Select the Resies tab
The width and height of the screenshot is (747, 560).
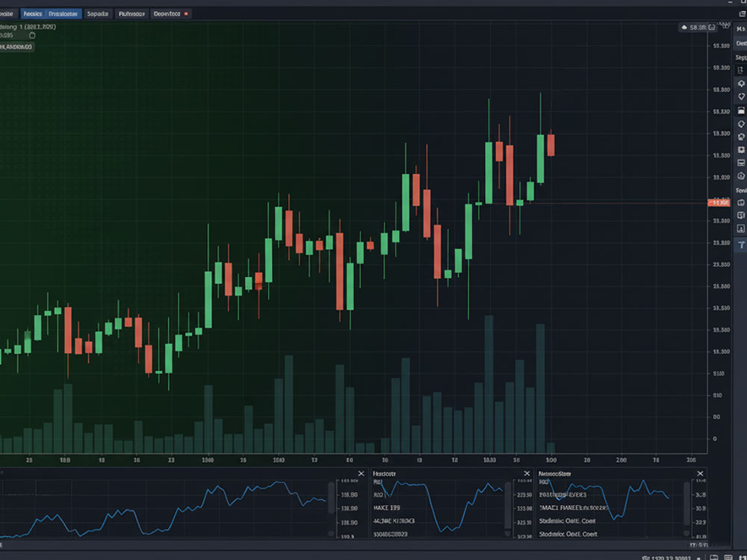[32, 13]
